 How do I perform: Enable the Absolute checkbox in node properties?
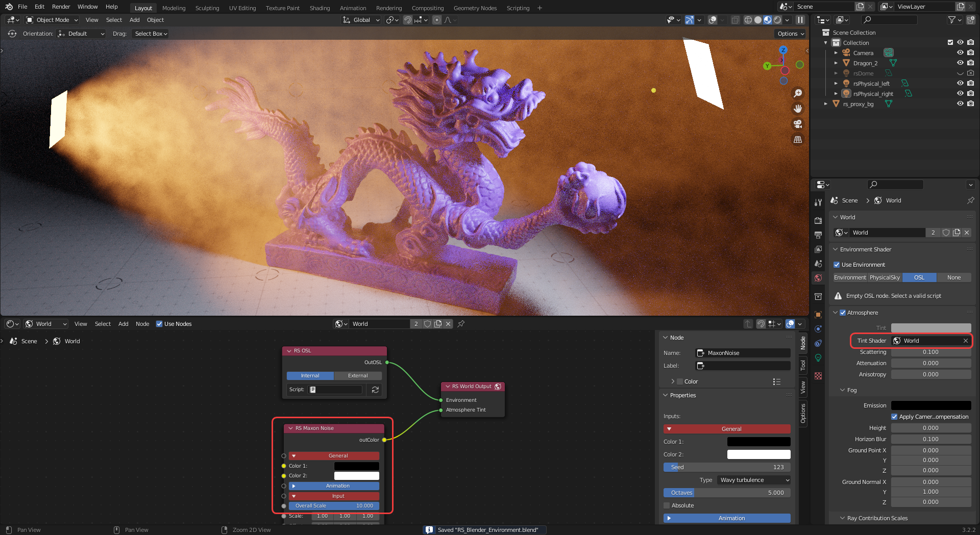(x=667, y=505)
